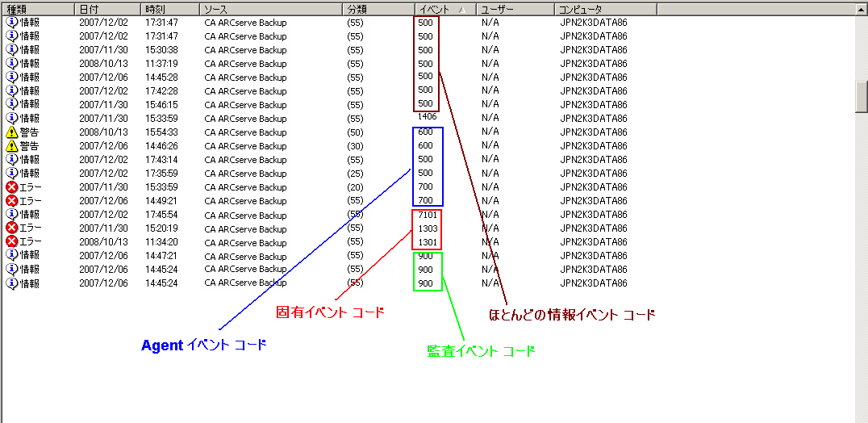Click info icon of the 17:45:54 event
868x423 pixels.
pos(12,214)
